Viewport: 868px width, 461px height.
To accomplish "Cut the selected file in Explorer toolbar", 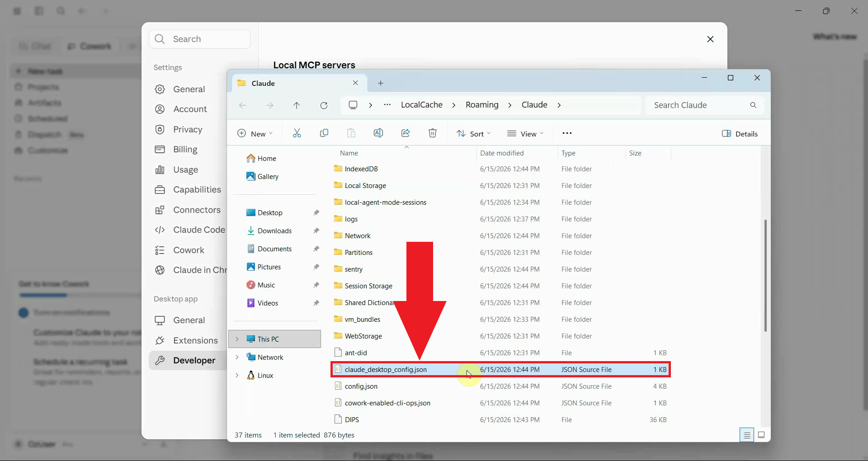I will (297, 133).
